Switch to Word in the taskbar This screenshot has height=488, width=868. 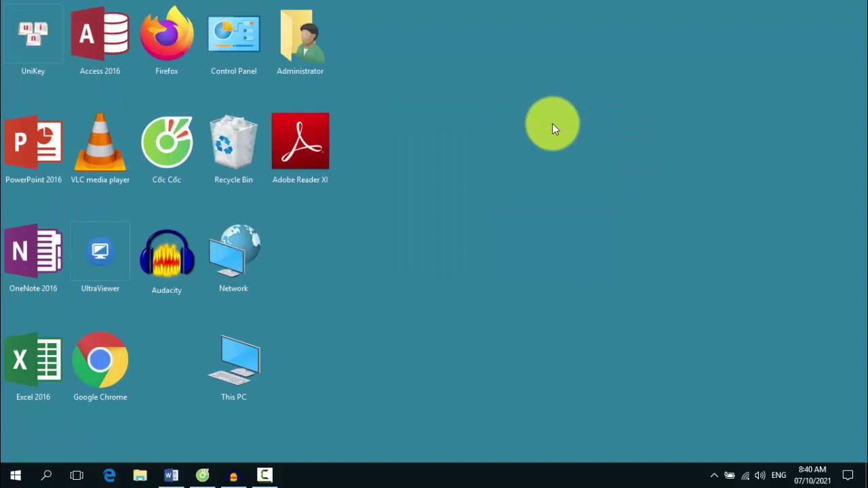pyautogui.click(x=171, y=475)
